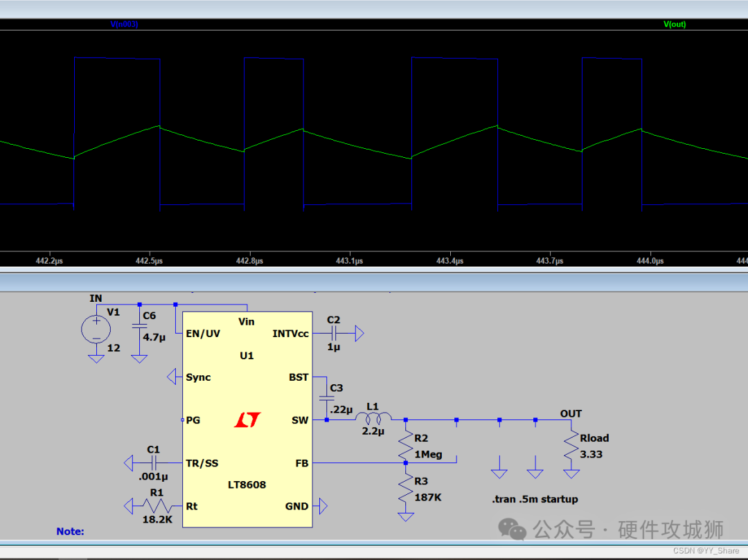Click the 1µ value of C2
The width and height of the screenshot is (748, 560).
click(333, 347)
